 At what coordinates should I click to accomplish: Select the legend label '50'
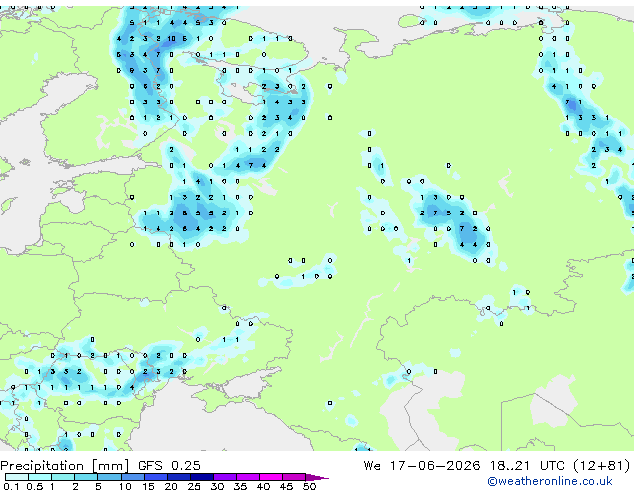(309, 486)
